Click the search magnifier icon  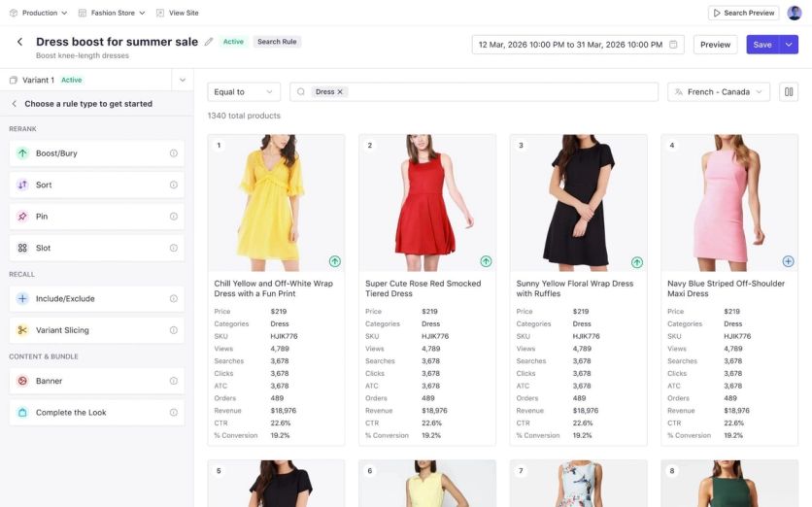[300, 91]
